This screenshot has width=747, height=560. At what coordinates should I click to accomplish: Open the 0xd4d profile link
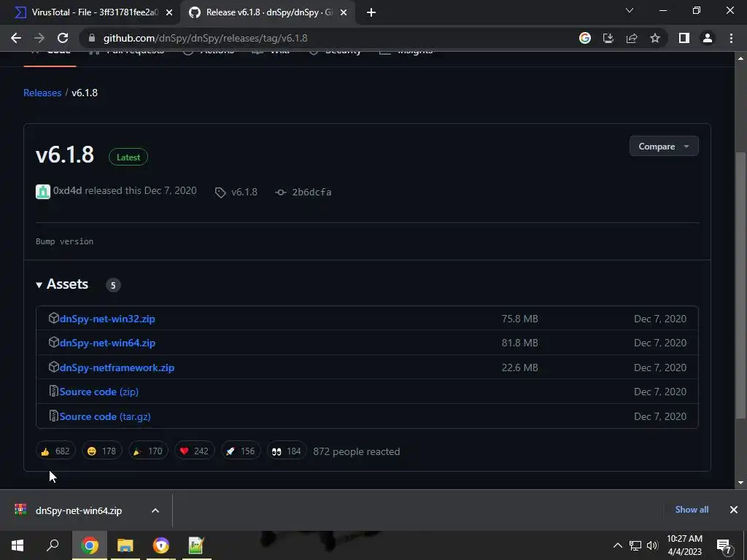click(67, 190)
